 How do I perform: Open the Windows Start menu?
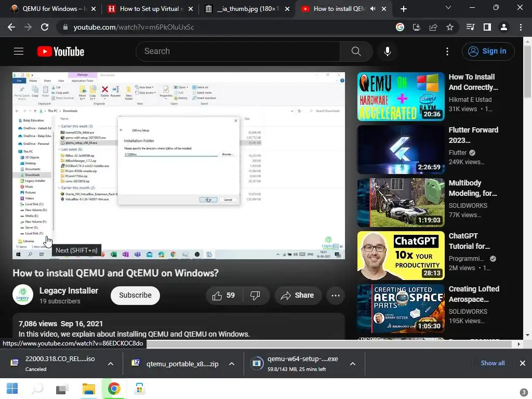[x=12, y=389]
